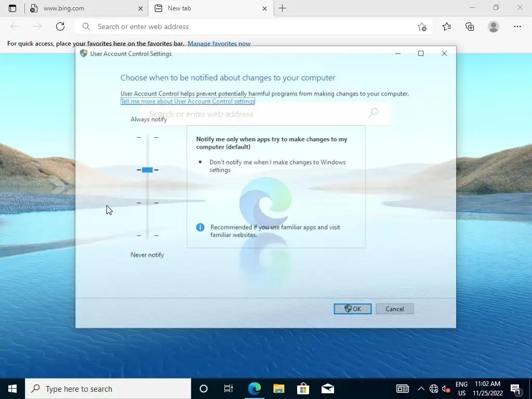Viewport: 532px width, 399px height.
Task: Open Microsoft Store from the taskbar
Action: [x=303, y=389]
